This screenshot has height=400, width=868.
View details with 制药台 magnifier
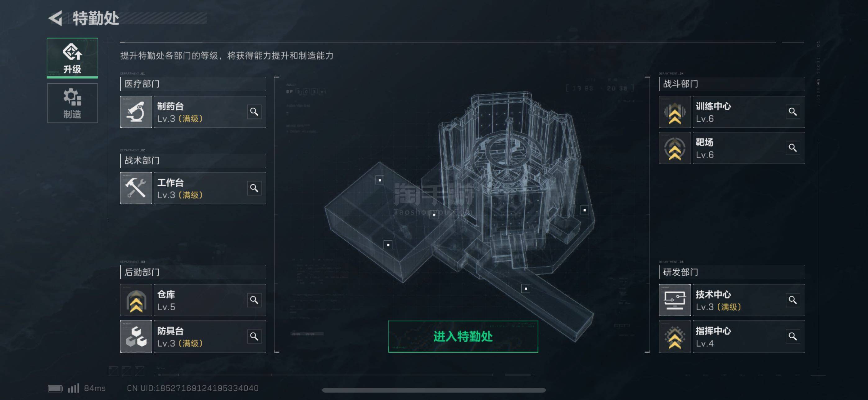[x=254, y=112]
